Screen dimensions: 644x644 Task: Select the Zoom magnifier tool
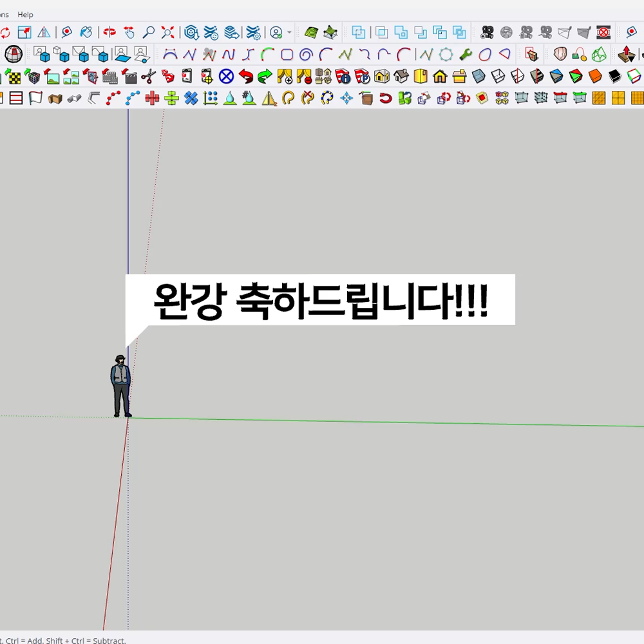[x=149, y=32]
